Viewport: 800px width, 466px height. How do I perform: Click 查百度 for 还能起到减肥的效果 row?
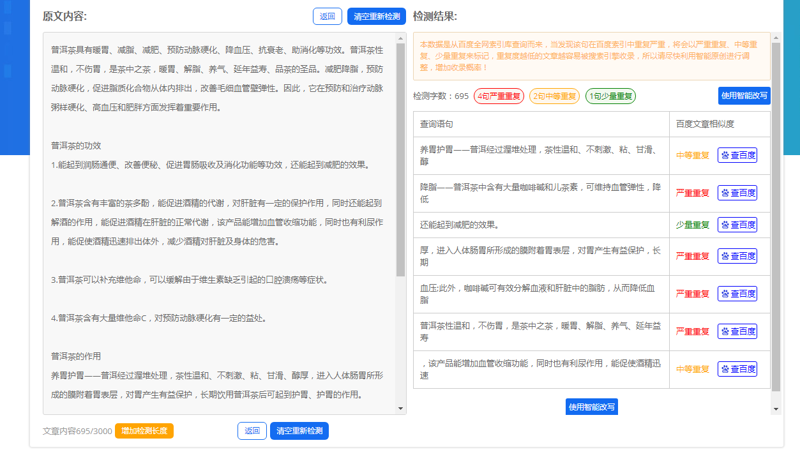point(737,225)
